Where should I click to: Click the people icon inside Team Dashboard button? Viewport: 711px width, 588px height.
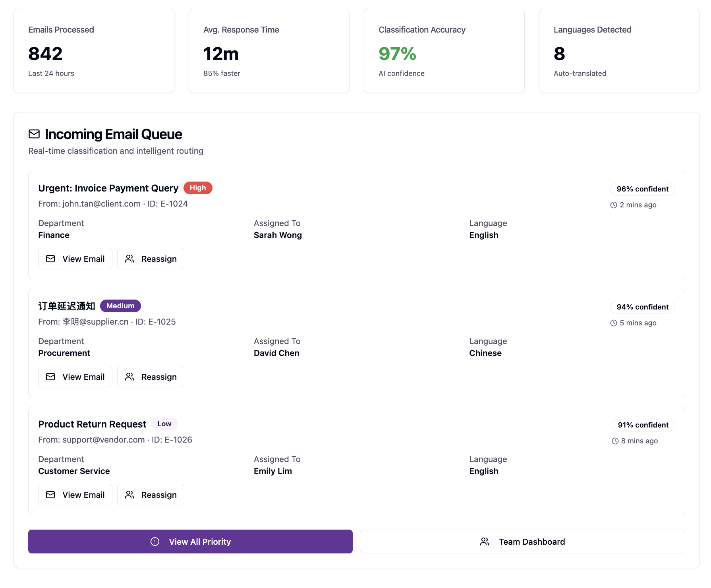coord(484,541)
